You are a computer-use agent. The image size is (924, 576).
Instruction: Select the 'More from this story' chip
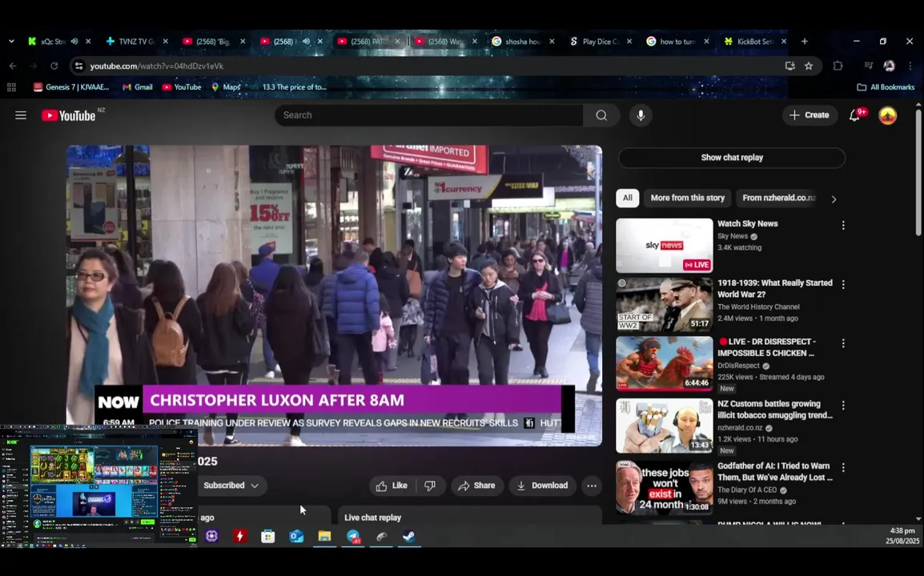point(687,198)
